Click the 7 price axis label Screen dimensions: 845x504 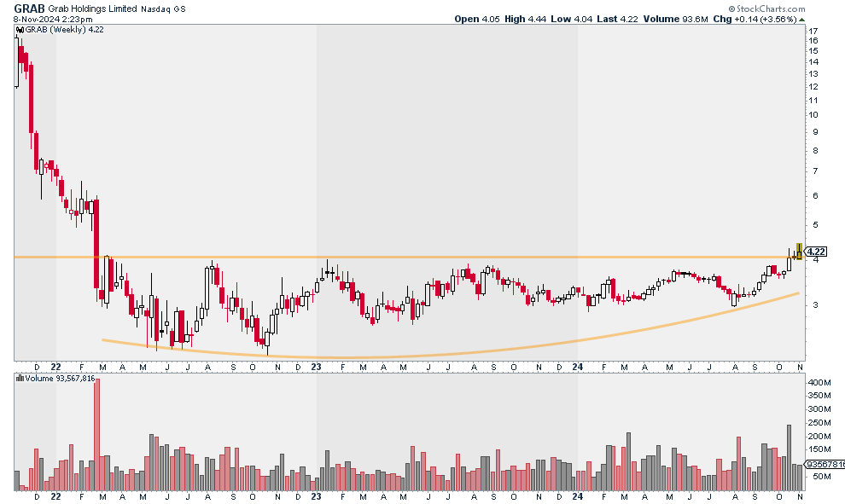pos(815,171)
